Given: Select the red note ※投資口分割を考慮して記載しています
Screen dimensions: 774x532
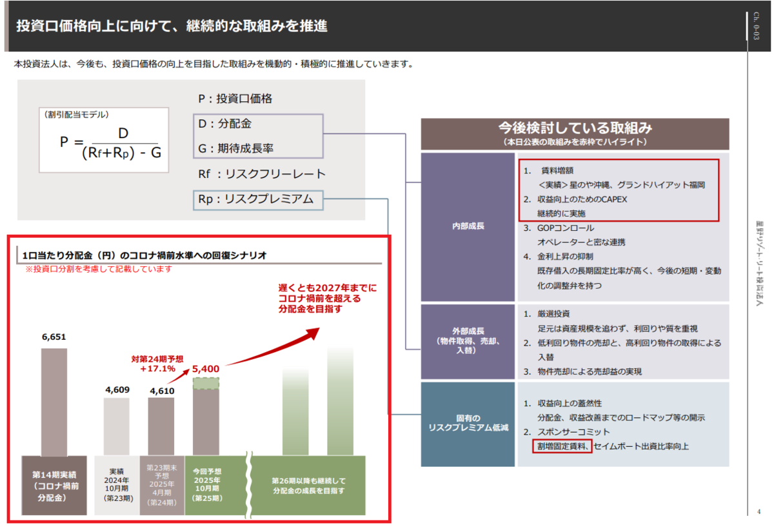Looking at the screenshot, I should [98, 269].
